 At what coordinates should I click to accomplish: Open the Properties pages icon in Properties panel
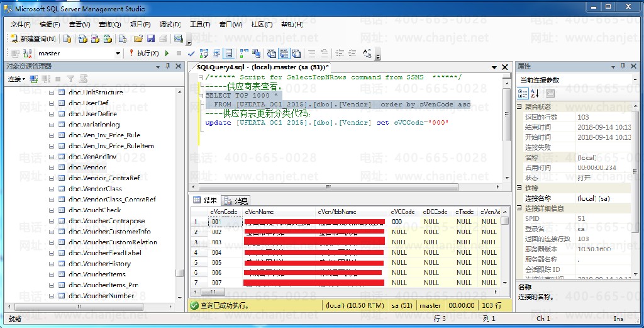click(x=550, y=93)
